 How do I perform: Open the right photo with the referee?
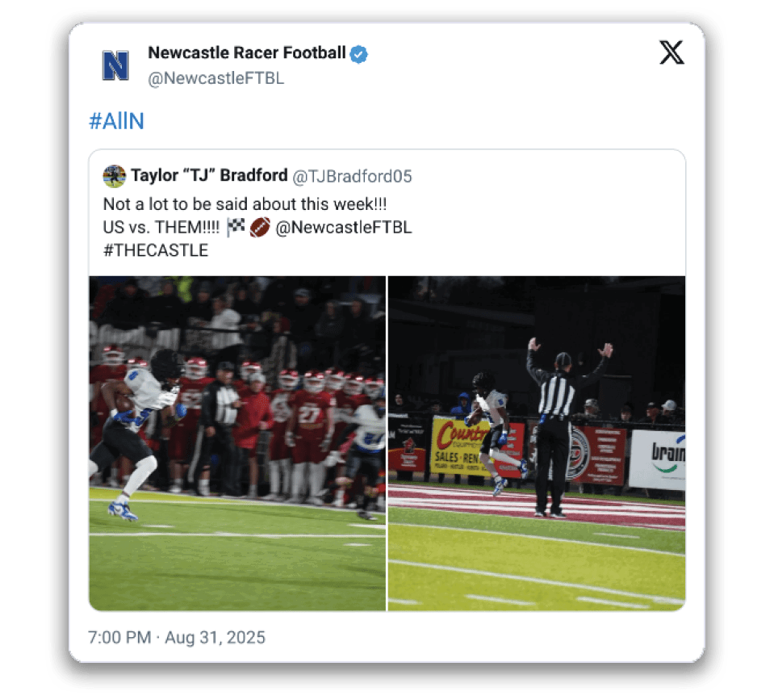537,443
